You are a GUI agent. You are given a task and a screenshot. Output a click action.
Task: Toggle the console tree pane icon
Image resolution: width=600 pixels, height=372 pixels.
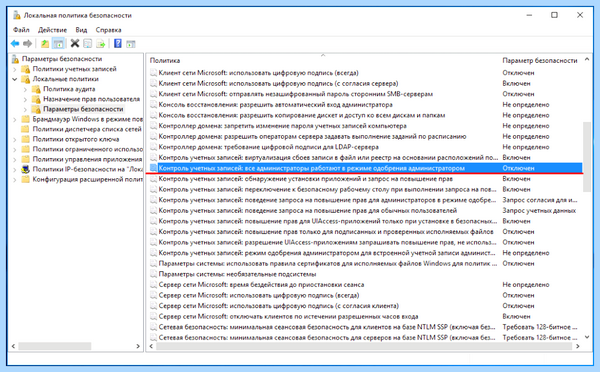[58, 44]
